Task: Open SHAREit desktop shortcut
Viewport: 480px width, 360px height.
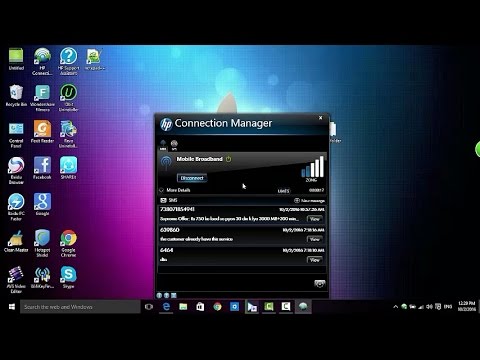Action: coord(68,168)
